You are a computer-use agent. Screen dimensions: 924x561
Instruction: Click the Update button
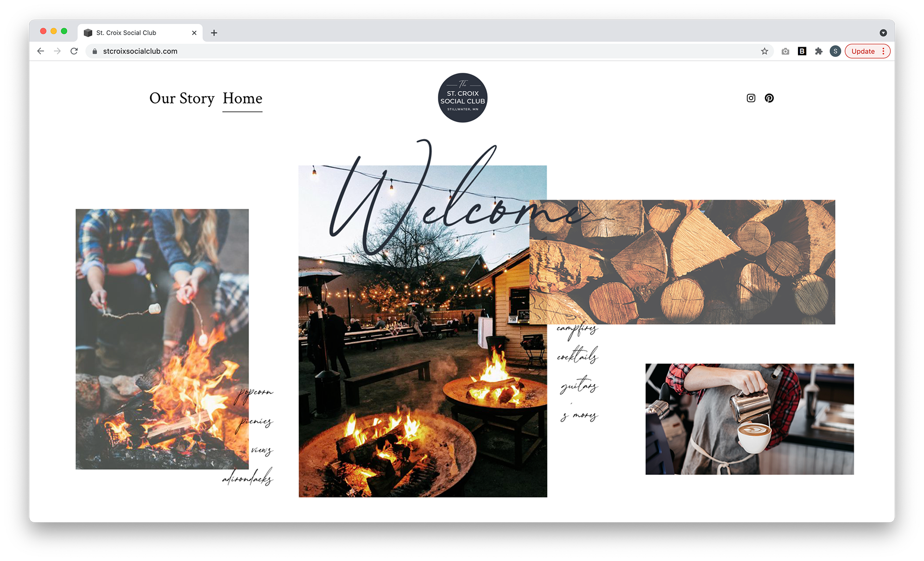click(863, 52)
